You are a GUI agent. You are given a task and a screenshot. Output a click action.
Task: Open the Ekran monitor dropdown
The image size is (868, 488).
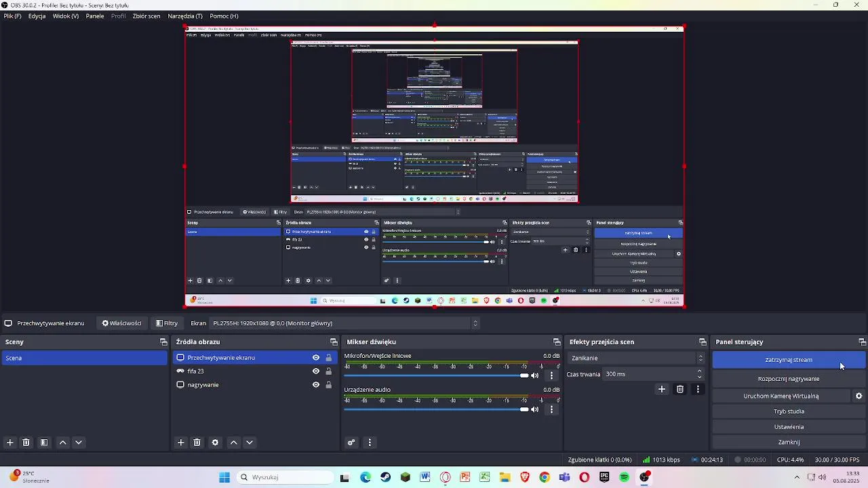tap(344, 323)
